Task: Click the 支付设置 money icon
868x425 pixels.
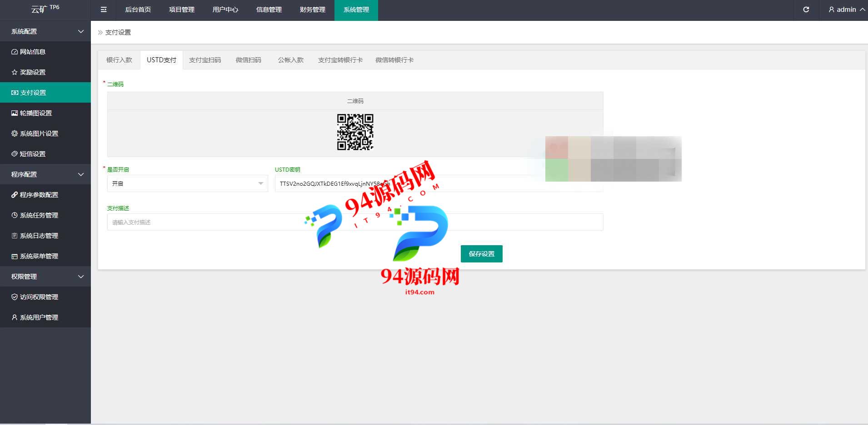Action: click(x=15, y=93)
